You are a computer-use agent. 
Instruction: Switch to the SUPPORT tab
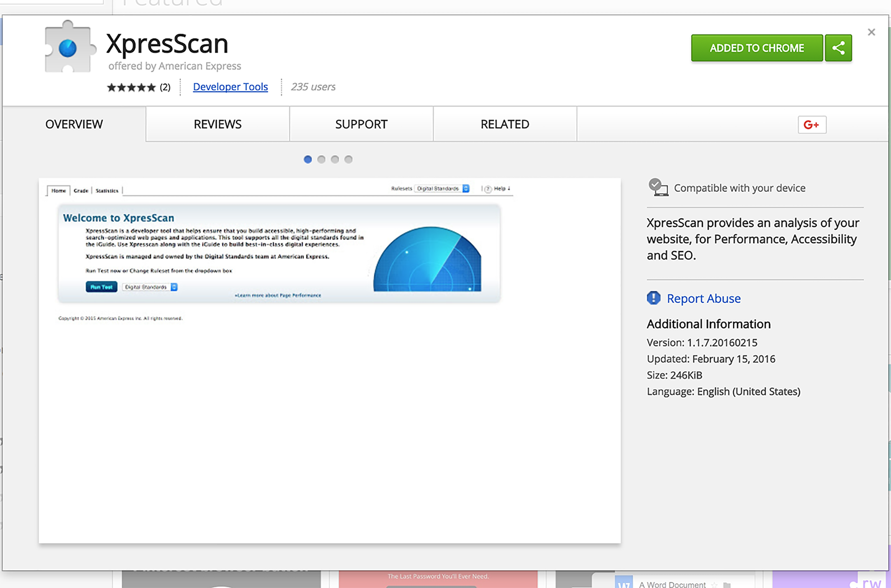(361, 124)
